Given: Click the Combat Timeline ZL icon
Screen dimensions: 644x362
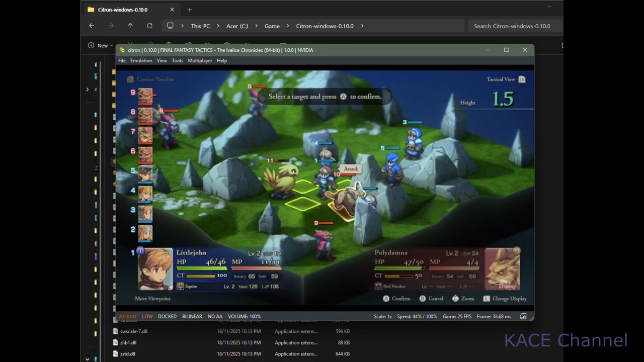Looking at the screenshot, I should [130, 79].
